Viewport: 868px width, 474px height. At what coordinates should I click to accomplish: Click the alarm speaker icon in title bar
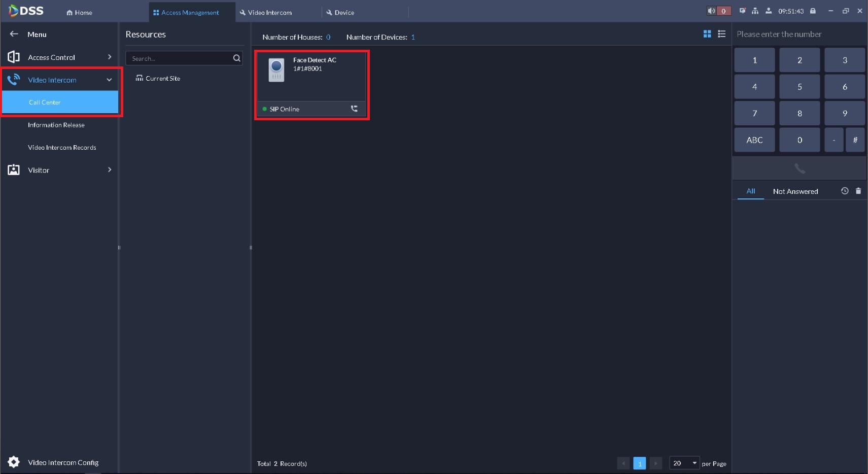tap(712, 11)
